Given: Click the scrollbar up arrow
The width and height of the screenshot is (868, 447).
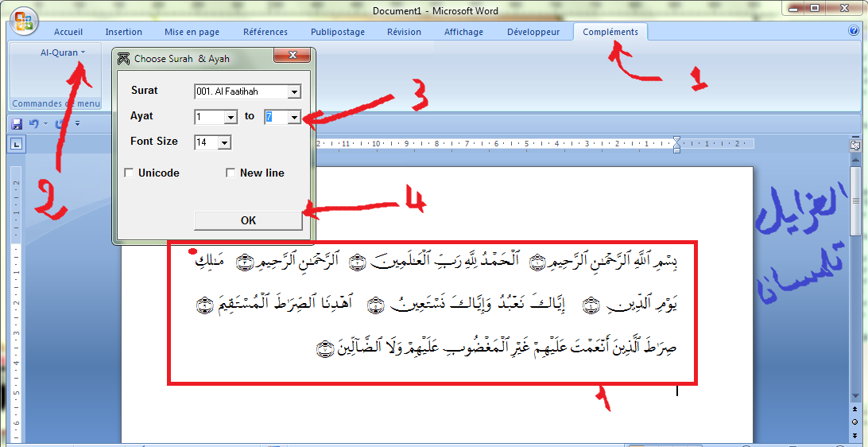Looking at the screenshot, I should coord(854,159).
